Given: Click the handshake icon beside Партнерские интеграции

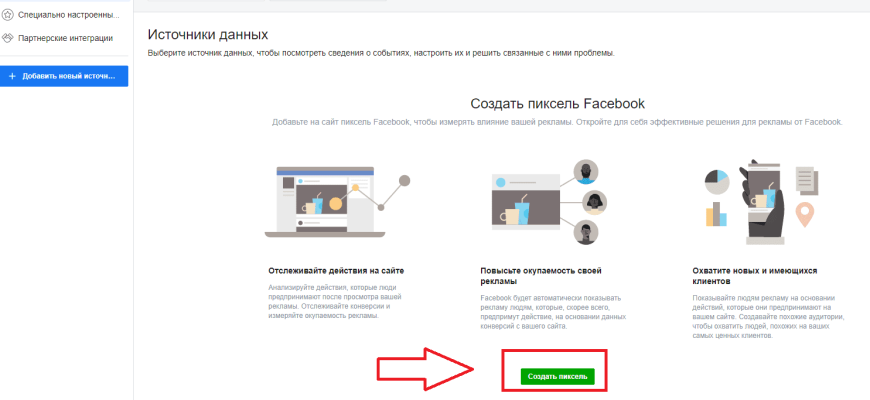Looking at the screenshot, I should click(7, 38).
